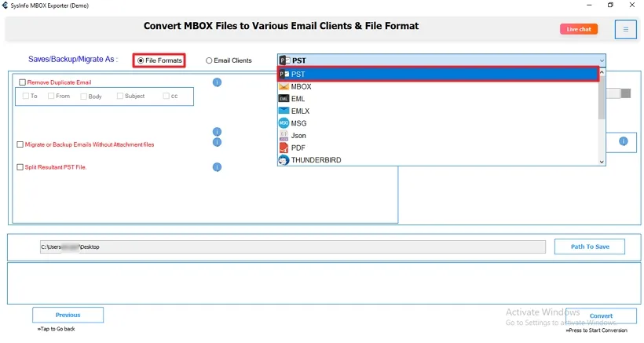Click the gray toggle switch in right panel

tap(619, 93)
